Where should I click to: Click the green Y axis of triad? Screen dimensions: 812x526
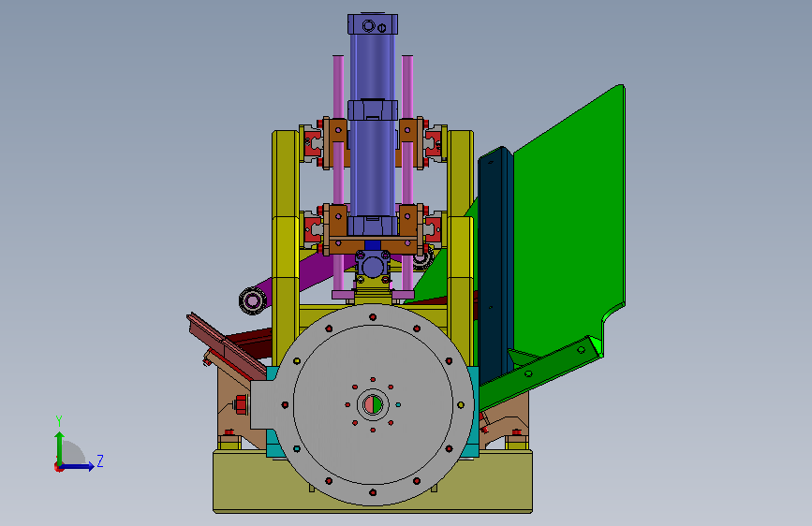pyautogui.click(x=60, y=447)
